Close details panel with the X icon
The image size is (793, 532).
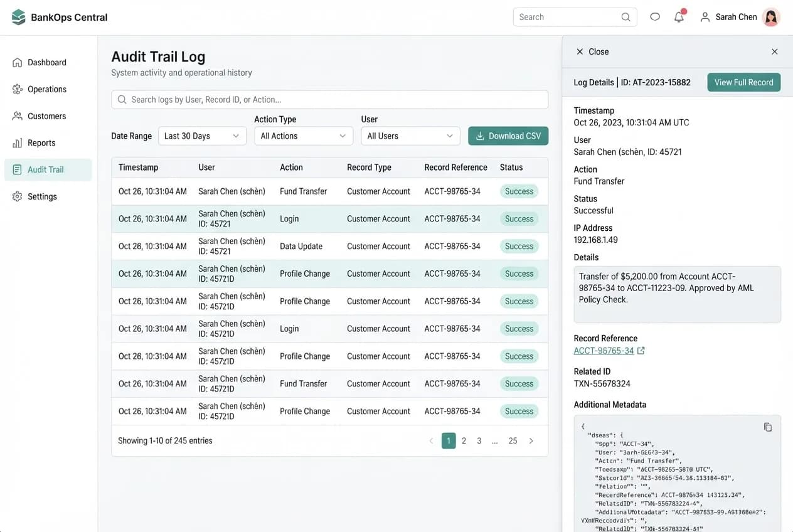click(775, 51)
